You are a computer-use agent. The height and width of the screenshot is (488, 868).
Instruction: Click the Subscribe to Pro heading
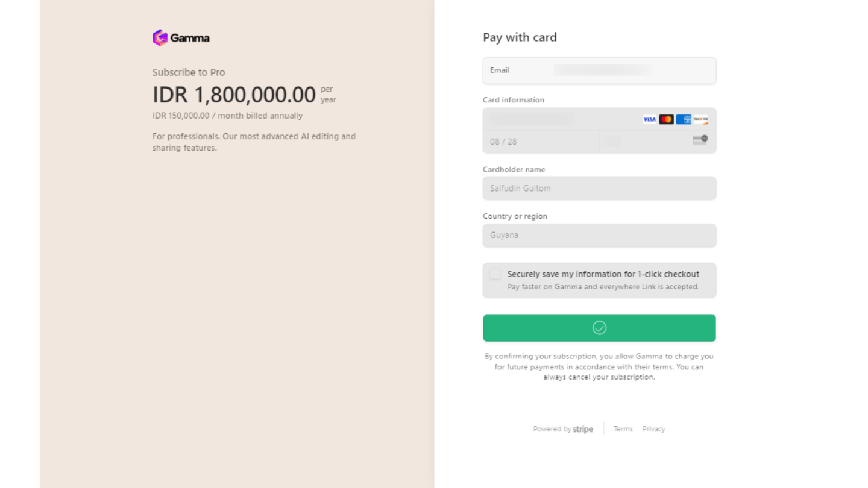pos(189,72)
